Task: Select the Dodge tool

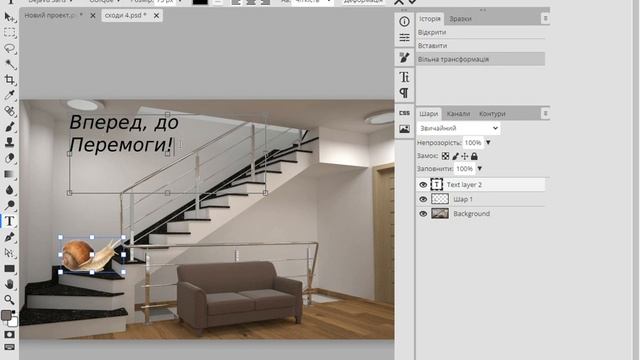Action: pyautogui.click(x=9, y=205)
